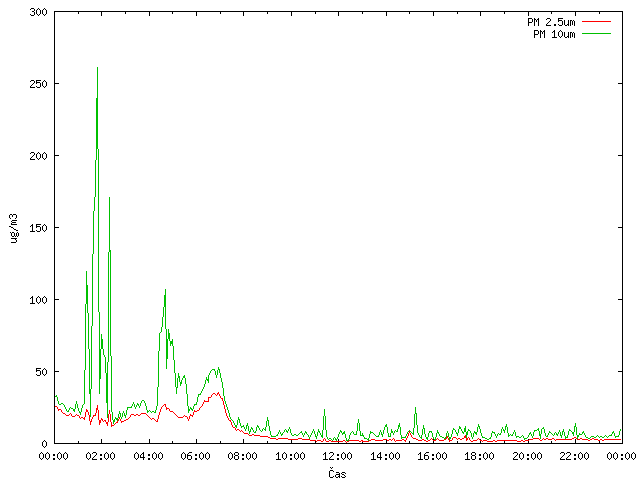
Task: Click the "Čas" x-axis title
Action: coord(337,473)
